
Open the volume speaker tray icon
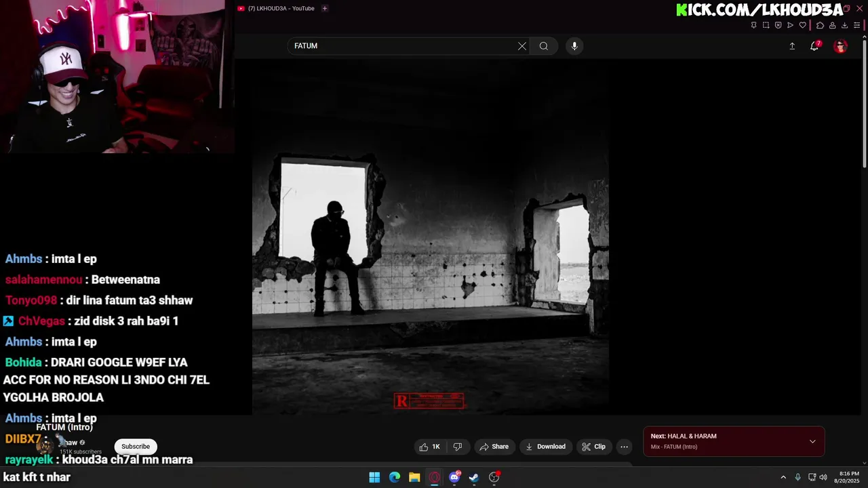tap(823, 477)
